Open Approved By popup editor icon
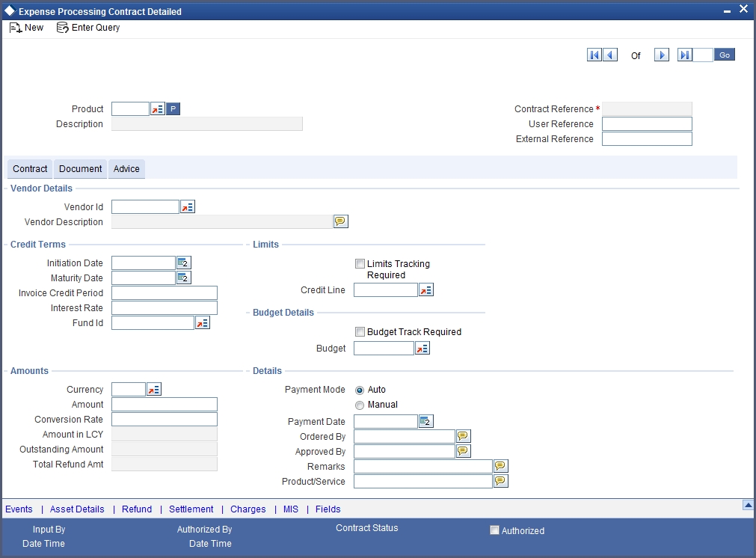 tap(464, 452)
